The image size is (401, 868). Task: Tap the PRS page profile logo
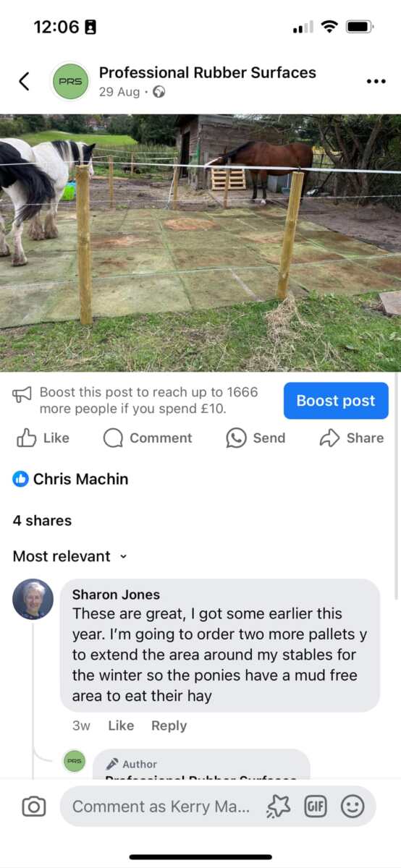pyautogui.click(x=70, y=81)
